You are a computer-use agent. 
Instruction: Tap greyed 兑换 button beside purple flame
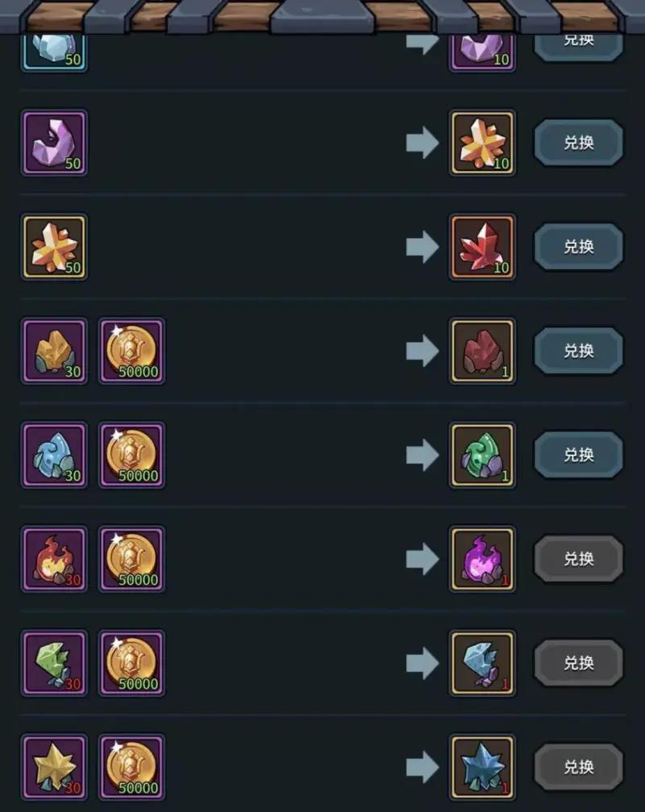tap(578, 560)
